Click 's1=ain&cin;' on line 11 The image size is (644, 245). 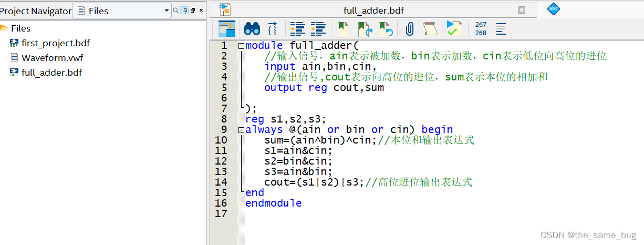[298, 151]
